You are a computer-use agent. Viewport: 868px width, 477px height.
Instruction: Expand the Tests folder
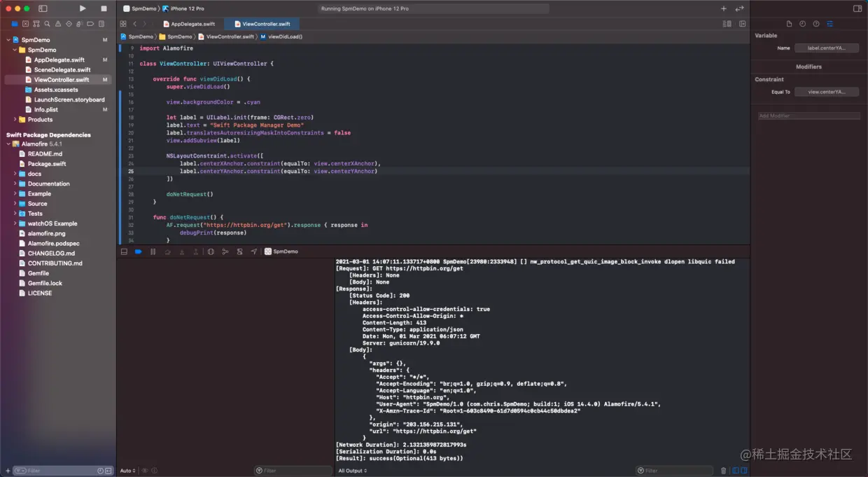tap(15, 214)
